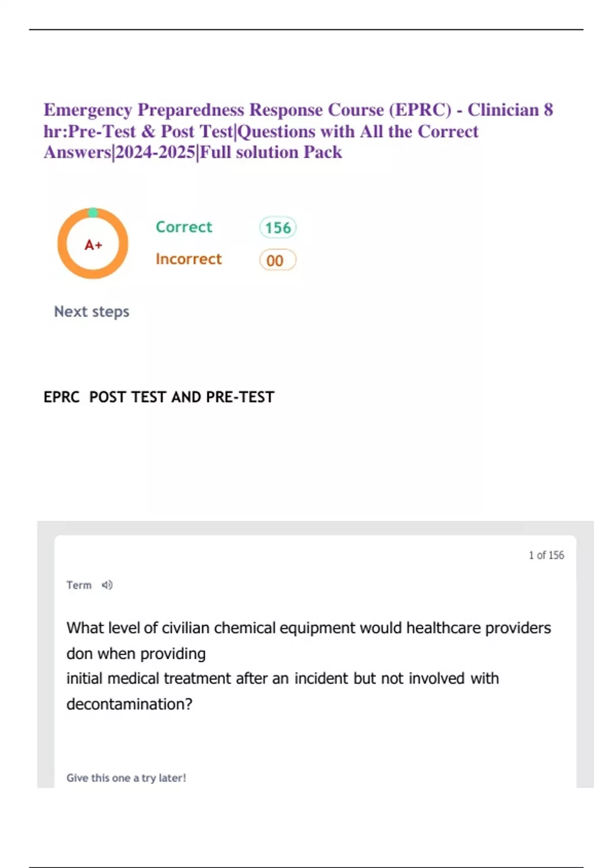613x868 pixels.
Task: Click the green Correct label
Action: (x=183, y=227)
